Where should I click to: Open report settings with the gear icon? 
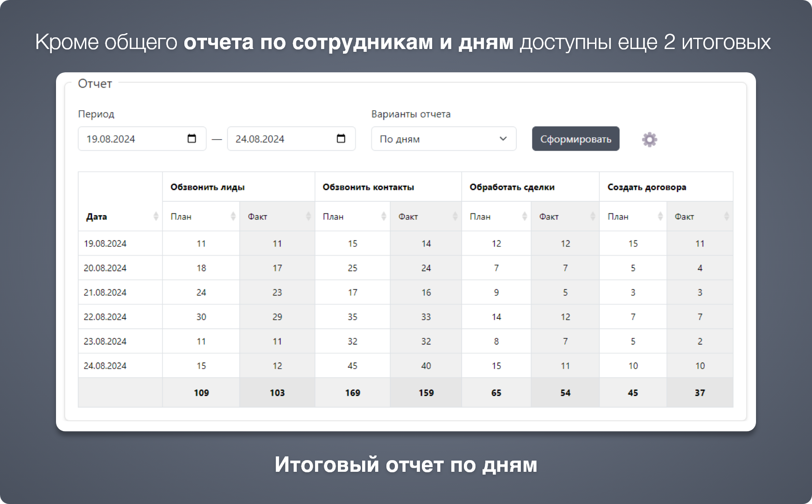(x=649, y=139)
